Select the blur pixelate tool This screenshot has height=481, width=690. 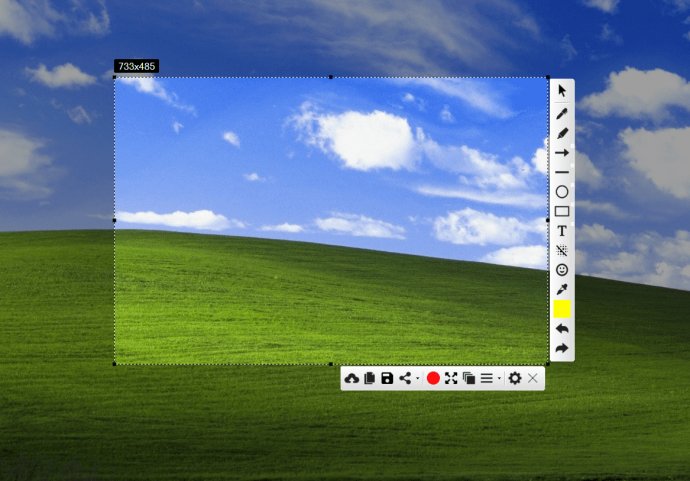(x=562, y=250)
